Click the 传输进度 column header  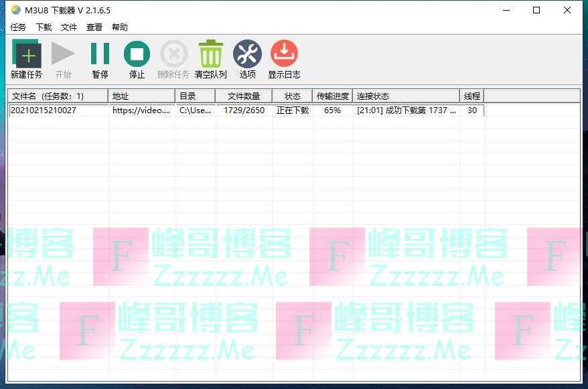coord(333,96)
